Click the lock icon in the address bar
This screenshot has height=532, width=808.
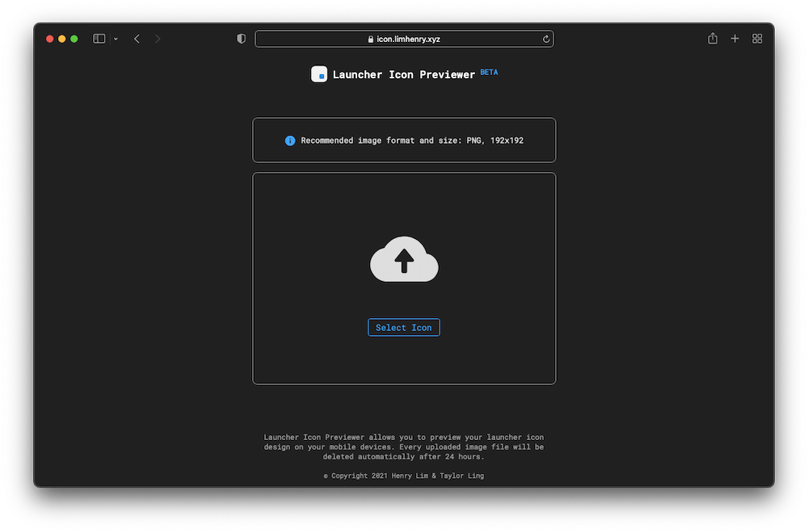(x=371, y=39)
